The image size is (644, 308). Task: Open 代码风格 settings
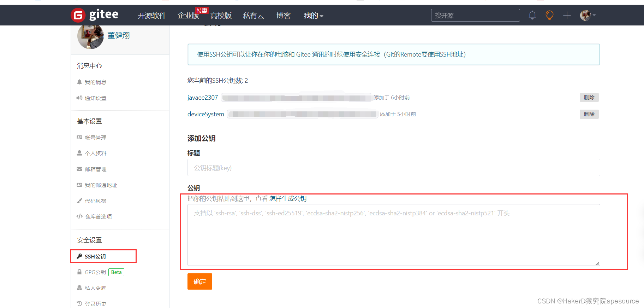tap(95, 201)
